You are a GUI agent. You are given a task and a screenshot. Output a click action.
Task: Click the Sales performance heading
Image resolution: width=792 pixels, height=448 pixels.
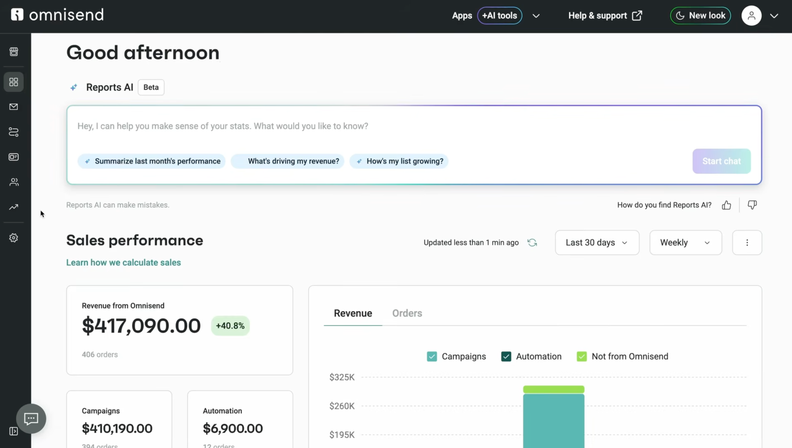pyautogui.click(x=134, y=240)
